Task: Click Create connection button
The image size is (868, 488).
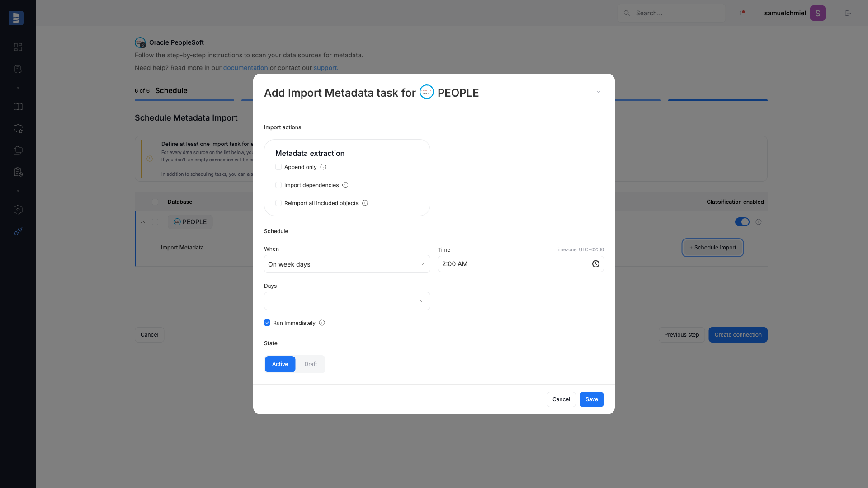Action: coord(738,335)
